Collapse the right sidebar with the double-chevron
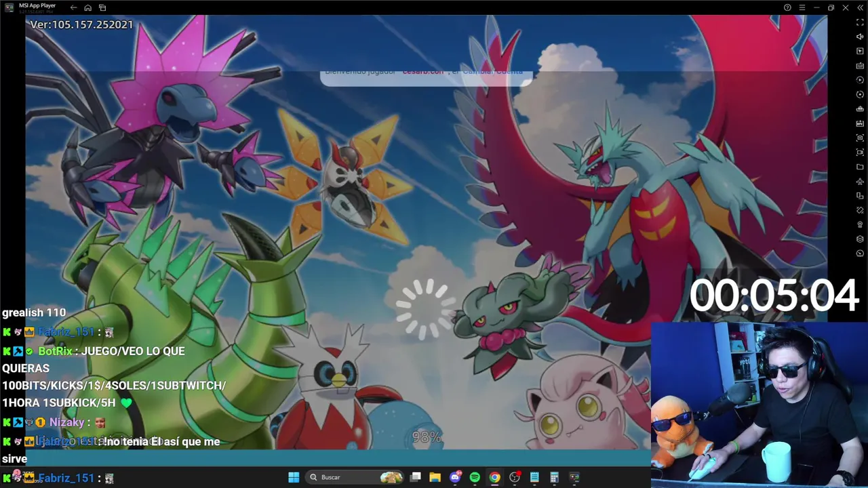Viewport: 868px width, 488px height. [860, 7]
